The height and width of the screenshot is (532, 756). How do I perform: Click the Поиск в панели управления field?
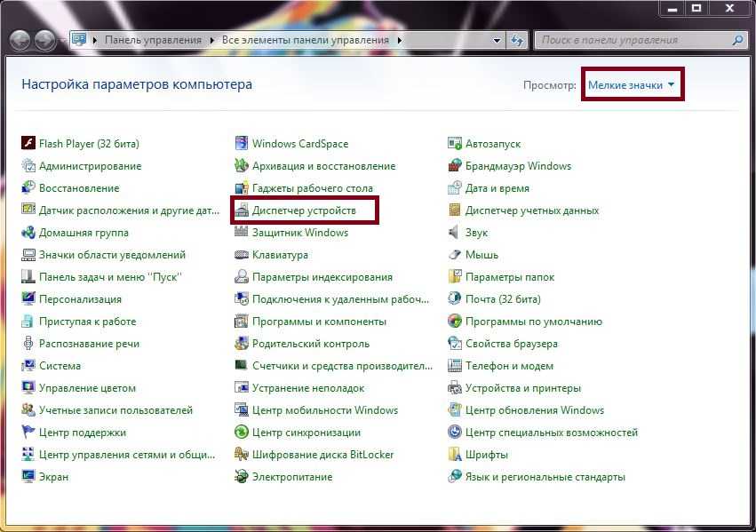point(633,40)
